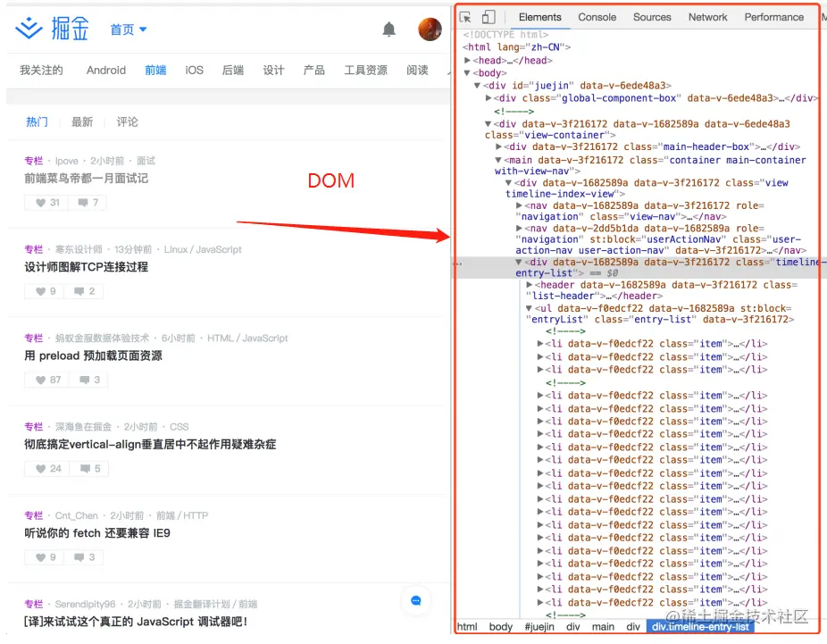Expand the view-nav nav node
Screen dimensions: 827x644
519,205
